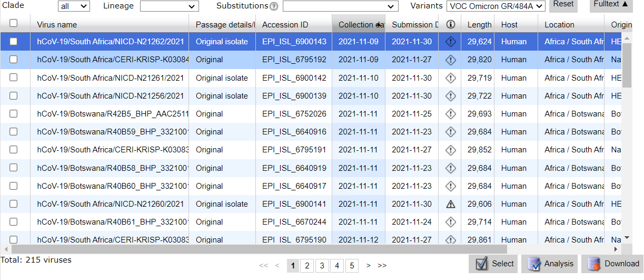Check the box for NICD-N21261/2021 row
The height and width of the screenshot is (280, 644).
(14, 78)
